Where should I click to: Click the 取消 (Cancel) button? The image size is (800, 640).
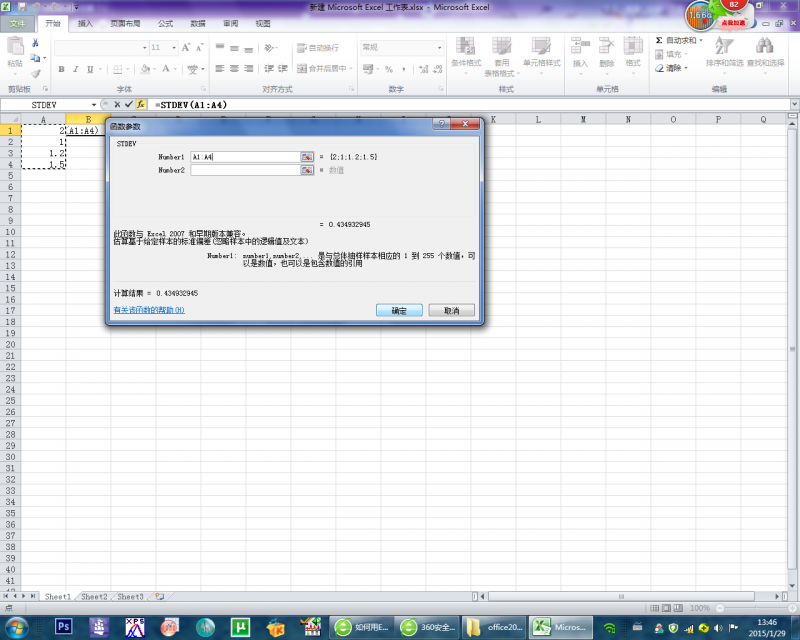coord(452,310)
